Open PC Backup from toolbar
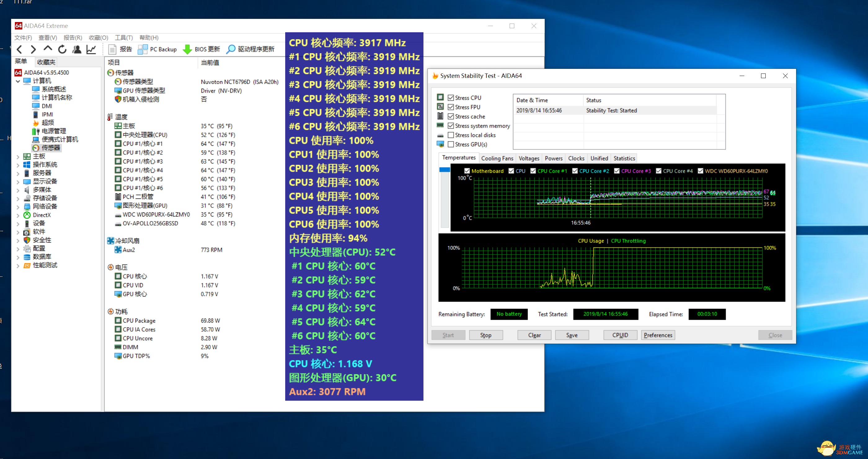Image resolution: width=868 pixels, height=459 pixels. [157, 50]
